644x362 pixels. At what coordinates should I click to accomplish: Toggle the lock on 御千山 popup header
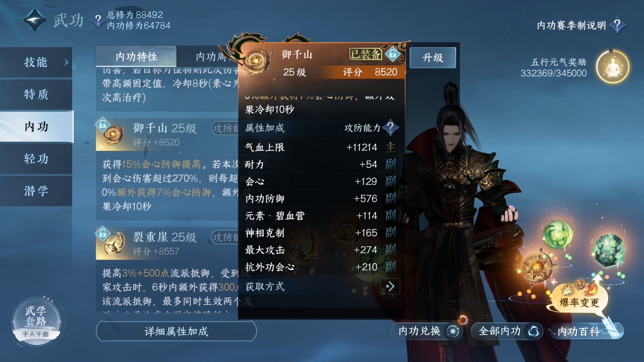pos(393,54)
